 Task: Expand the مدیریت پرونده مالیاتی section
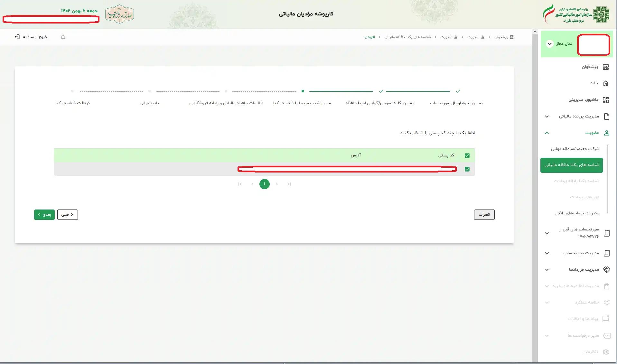(547, 116)
